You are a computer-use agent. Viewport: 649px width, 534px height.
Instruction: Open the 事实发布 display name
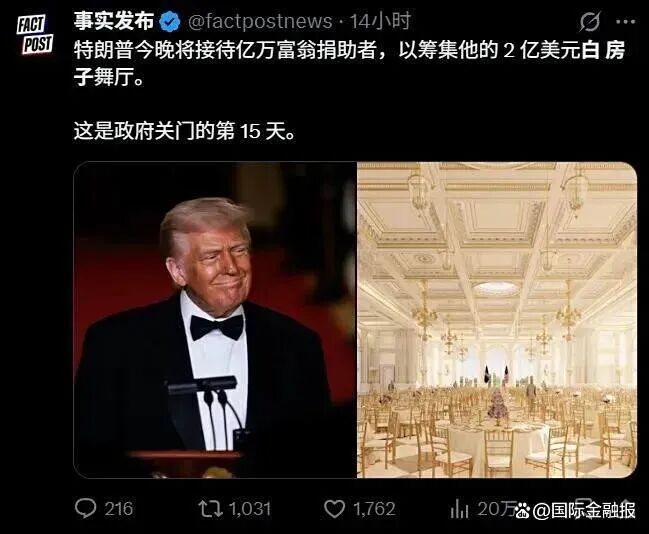click(x=114, y=21)
